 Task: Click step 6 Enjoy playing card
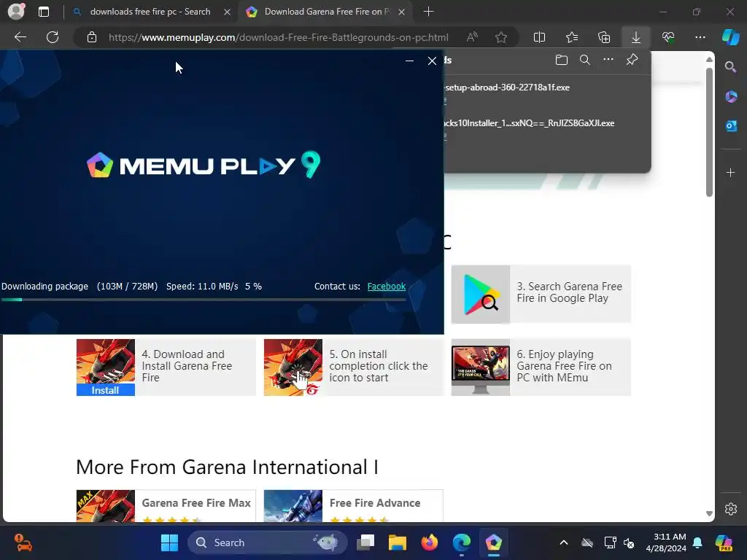(541, 367)
